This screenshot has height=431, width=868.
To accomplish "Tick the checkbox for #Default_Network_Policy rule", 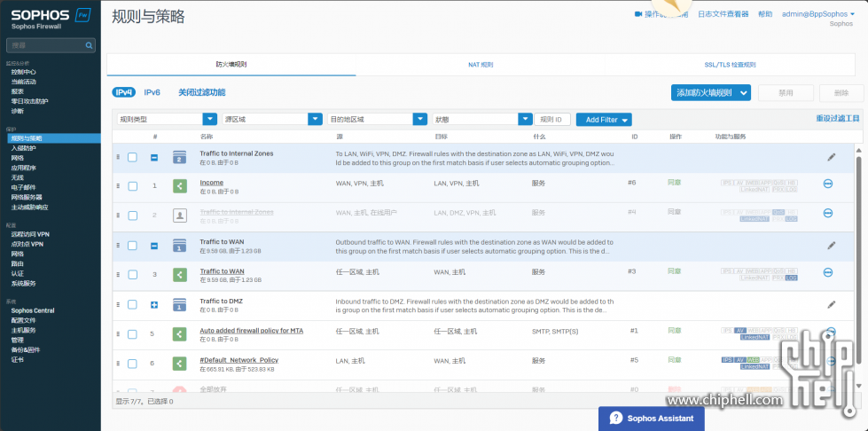I will [132, 364].
